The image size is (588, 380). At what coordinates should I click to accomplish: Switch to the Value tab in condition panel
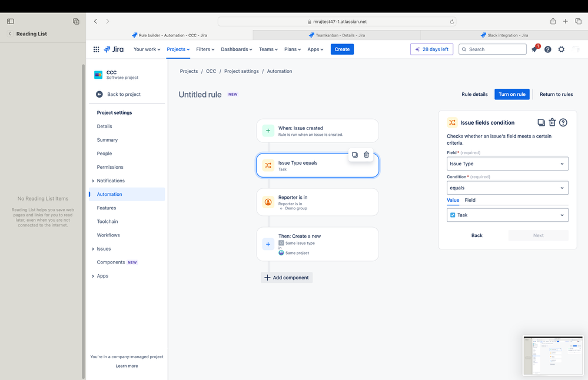(453, 200)
